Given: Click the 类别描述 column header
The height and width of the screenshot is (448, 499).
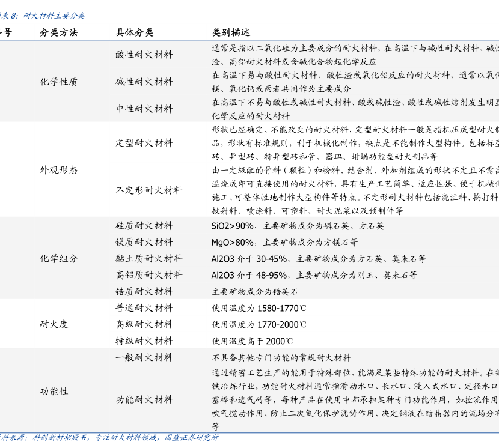Looking at the screenshot, I should (231, 32).
